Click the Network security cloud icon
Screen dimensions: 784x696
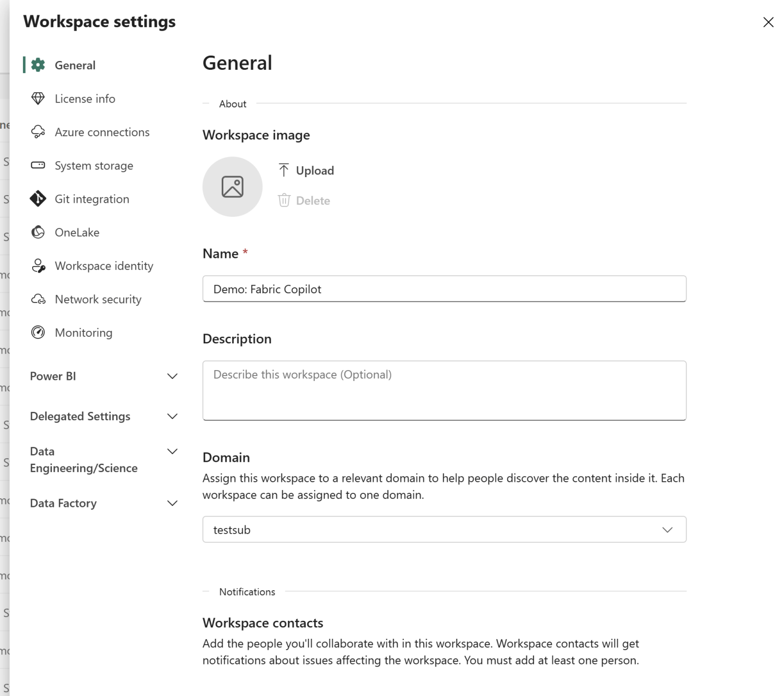[x=38, y=299]
